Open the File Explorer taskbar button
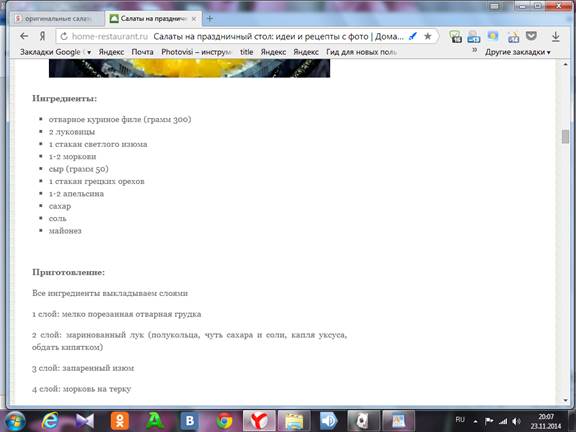The width and height of the screenshot is (576, 432). 294,421
